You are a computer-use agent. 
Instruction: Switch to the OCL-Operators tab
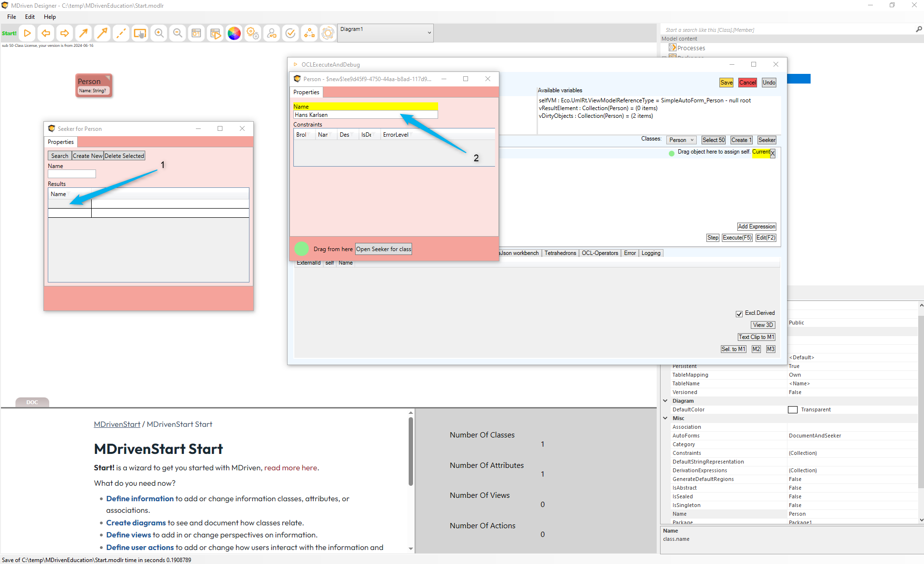tap(599, 253)
